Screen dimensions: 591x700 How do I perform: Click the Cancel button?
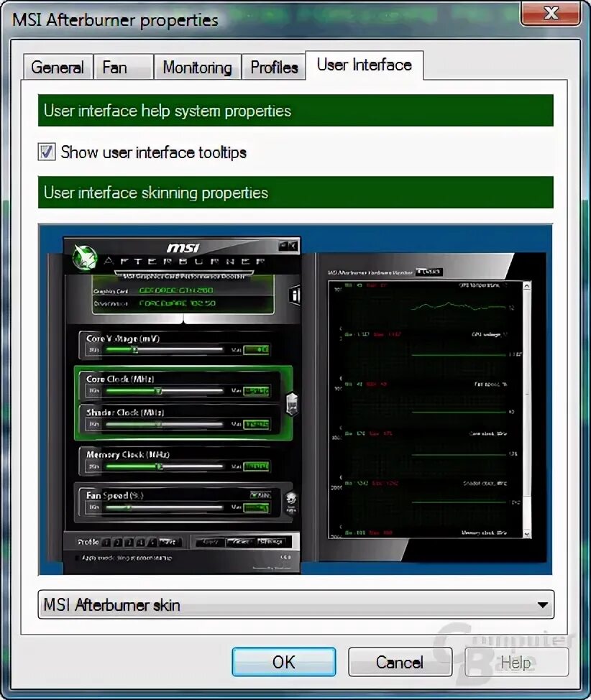400,662
